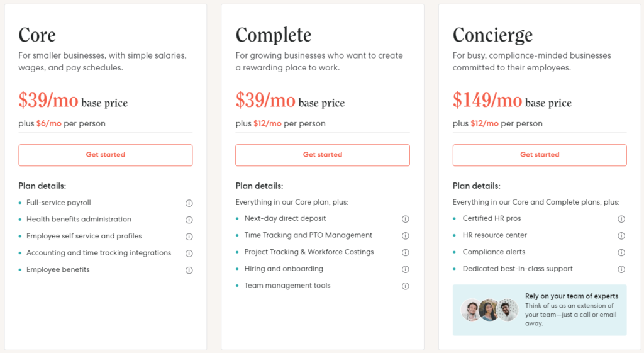
Task: Click info icon for Time Tracking and PTO Management
Action: [406, 235]
